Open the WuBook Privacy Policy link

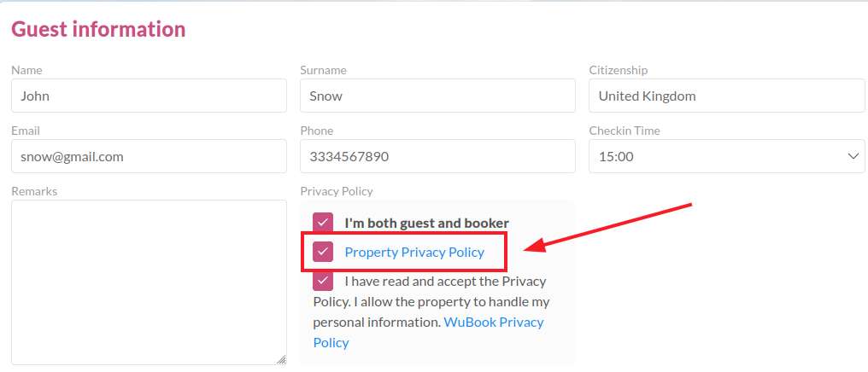pos(494,322)
